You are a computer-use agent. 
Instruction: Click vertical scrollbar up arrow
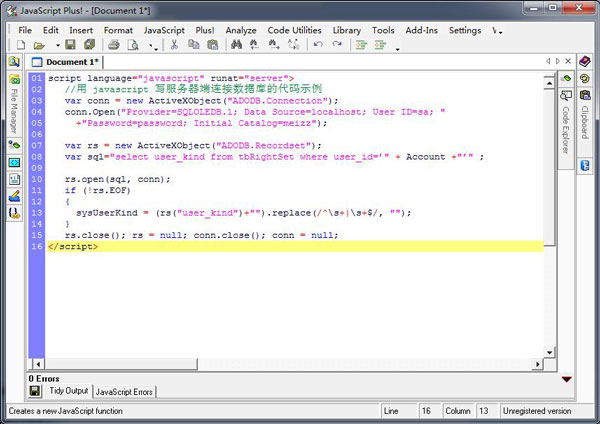coord(549,83)
